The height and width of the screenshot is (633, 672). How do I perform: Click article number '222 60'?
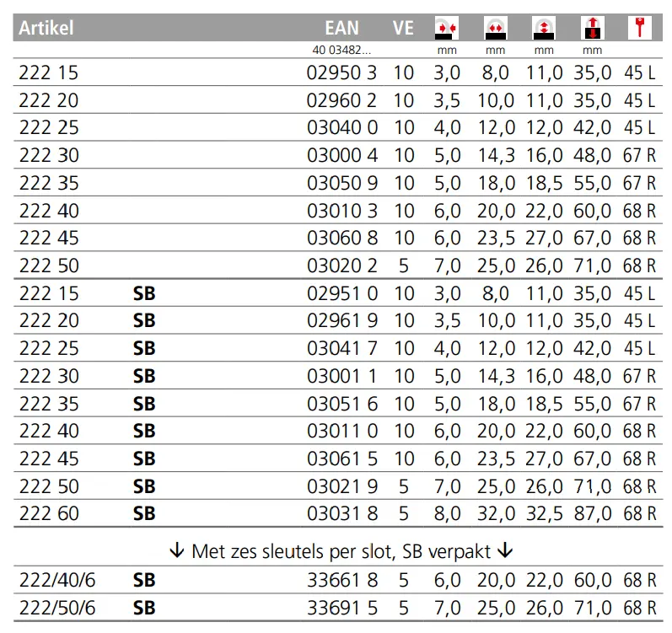[x=49, y=513]
